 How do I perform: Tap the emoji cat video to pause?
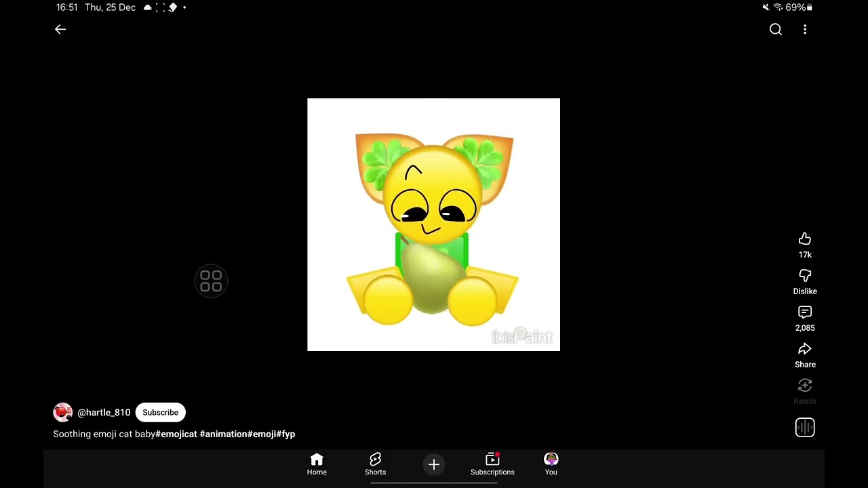[433, 224]
